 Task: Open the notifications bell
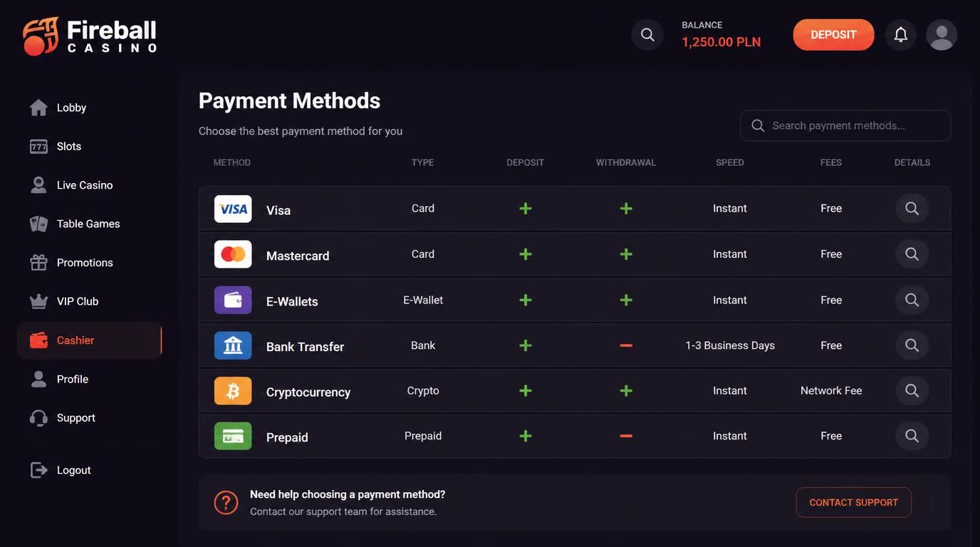901,34
